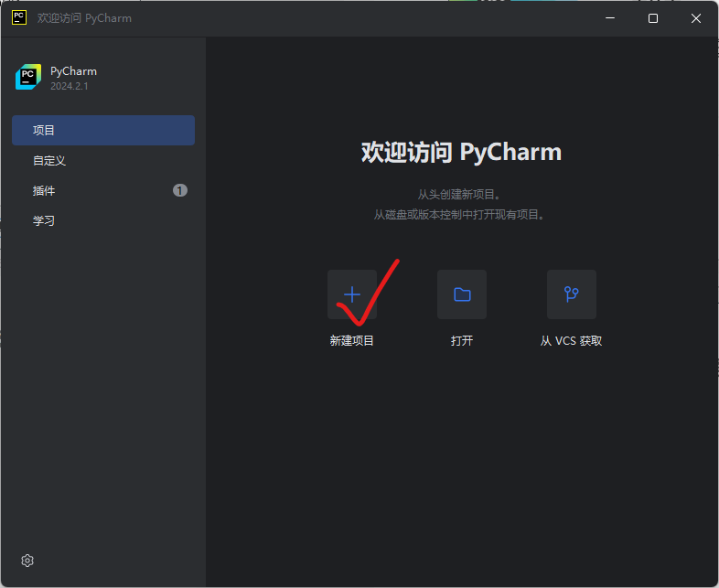
Task: Click the New Project plus icon
Action: [x=351, y=294]
